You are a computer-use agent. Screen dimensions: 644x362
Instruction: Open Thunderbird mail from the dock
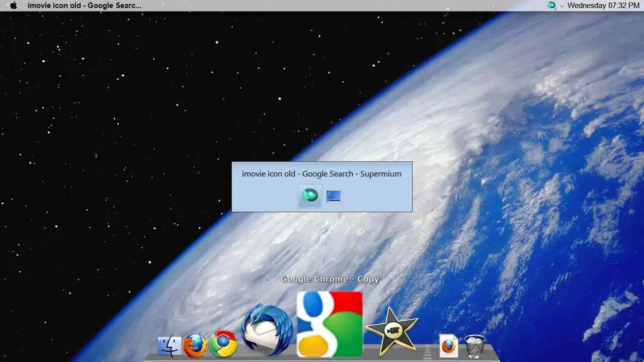(x=267, y=329)
